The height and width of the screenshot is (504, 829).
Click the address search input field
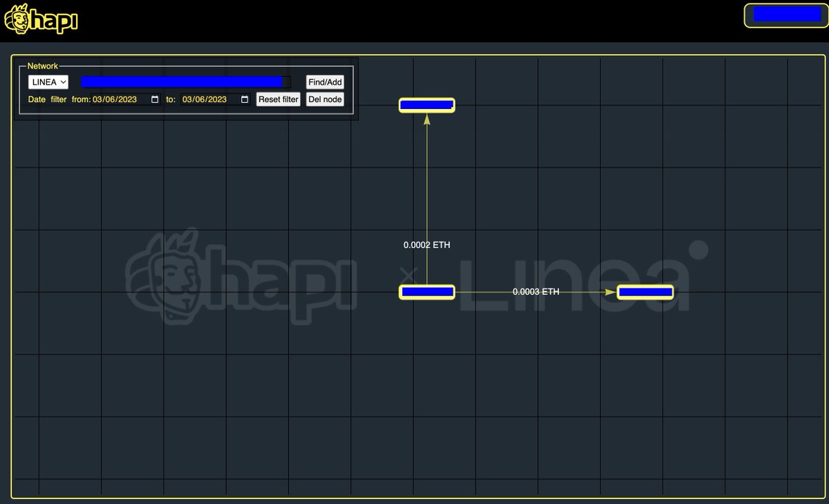tap(186, 82)
